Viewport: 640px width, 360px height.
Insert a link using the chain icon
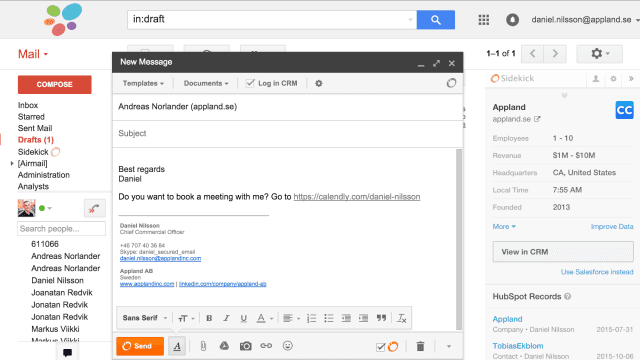point(266,346)
